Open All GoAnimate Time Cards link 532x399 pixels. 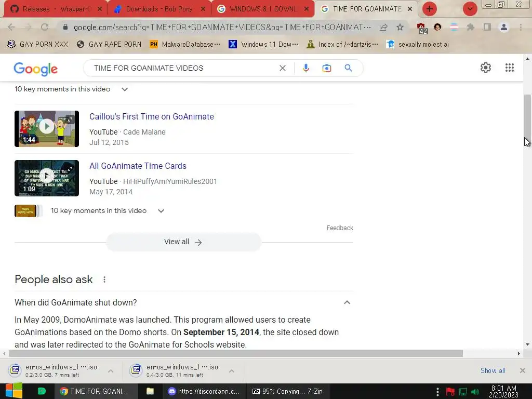[x=138, y=166]
